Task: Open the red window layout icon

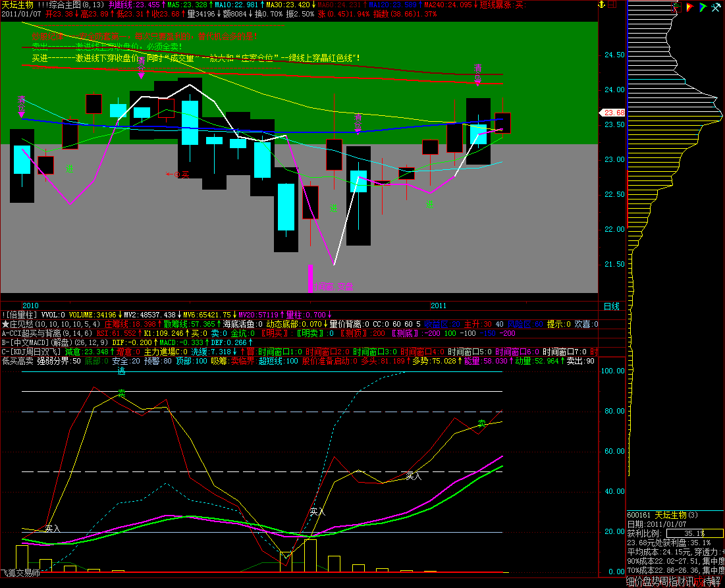Action: (612, 4)
